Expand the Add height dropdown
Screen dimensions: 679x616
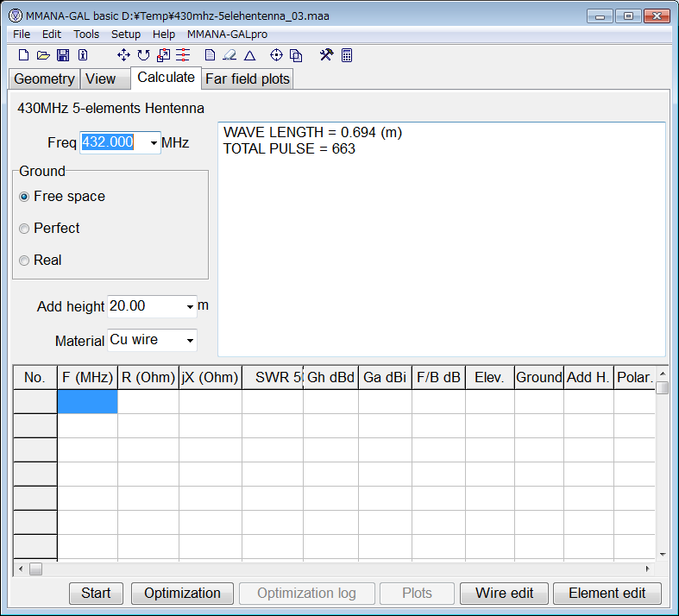(190, 306)
